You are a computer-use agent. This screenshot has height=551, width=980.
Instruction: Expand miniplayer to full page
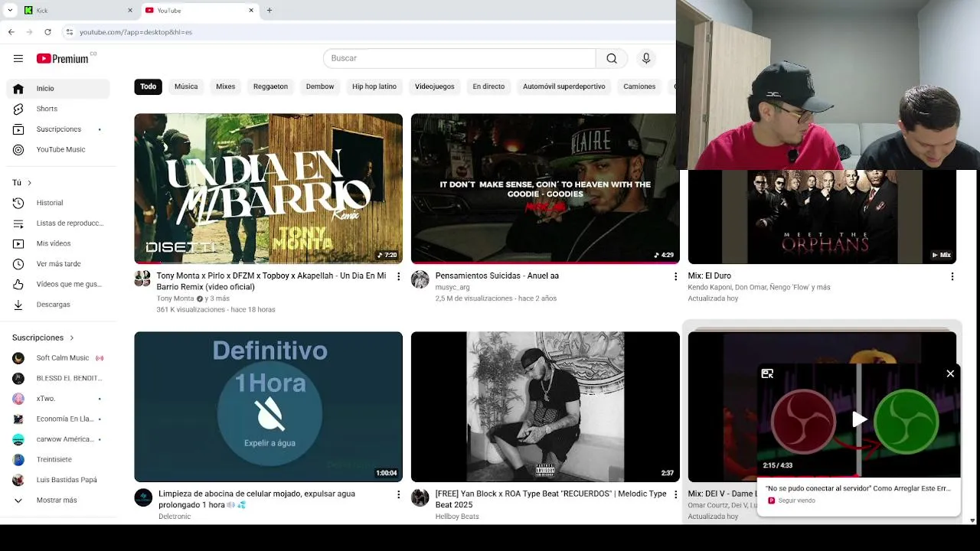click(767, 373)
